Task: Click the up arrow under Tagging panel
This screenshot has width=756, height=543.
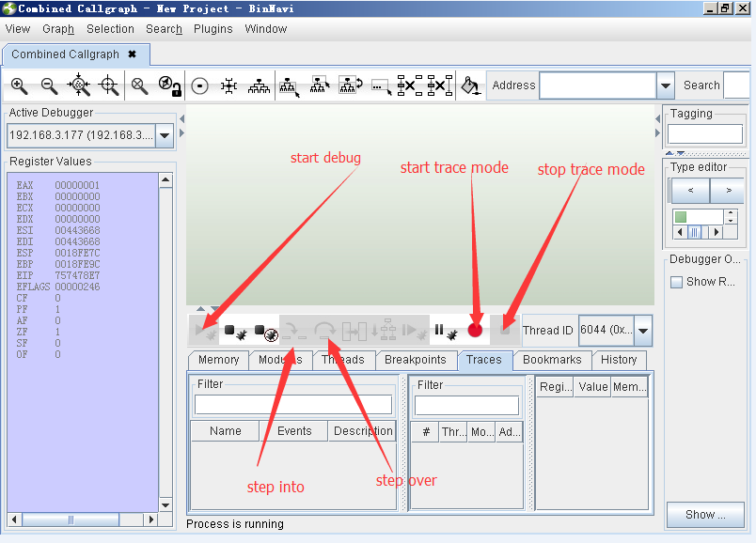Action: pos(669,153)
